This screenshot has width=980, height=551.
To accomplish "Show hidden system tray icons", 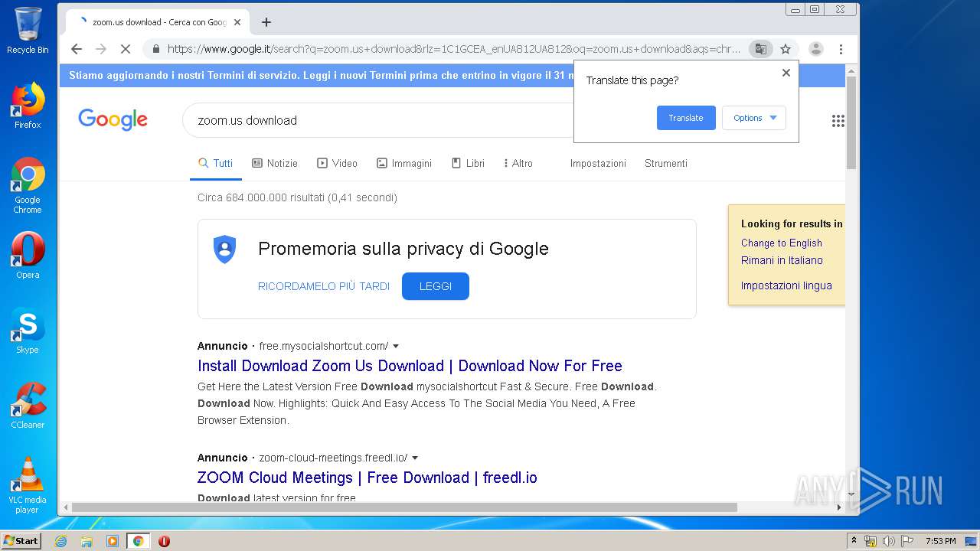I will pos(854,541).
